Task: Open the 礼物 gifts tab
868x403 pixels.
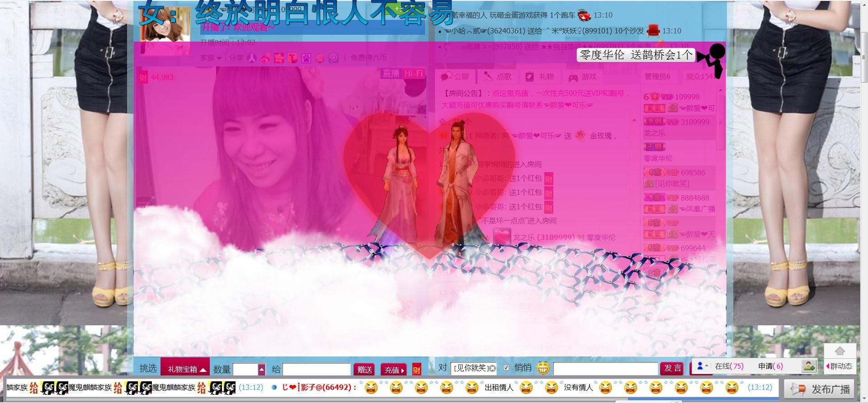Action: pyautogui.click(x=539, y=77)
